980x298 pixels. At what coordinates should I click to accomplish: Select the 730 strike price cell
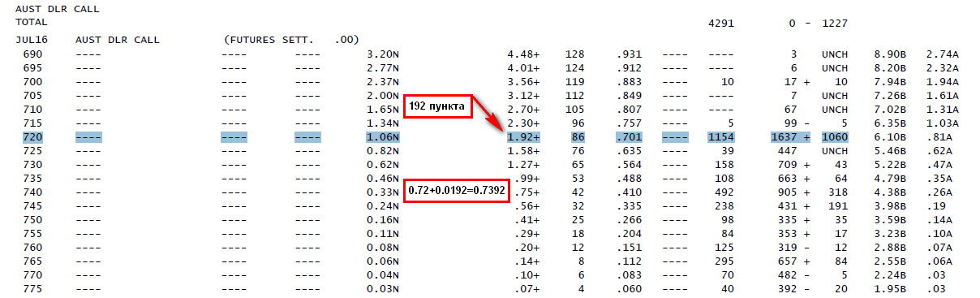tap(32, 164)
